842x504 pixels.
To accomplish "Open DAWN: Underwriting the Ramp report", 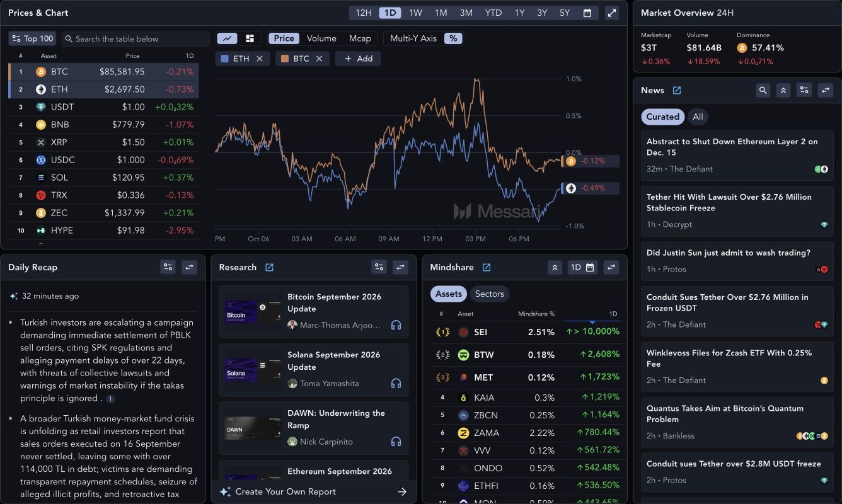I will (x=313, y=428).
